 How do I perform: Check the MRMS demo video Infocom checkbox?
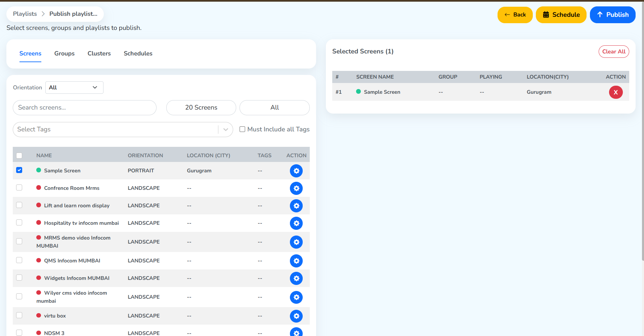pos(19,241)
